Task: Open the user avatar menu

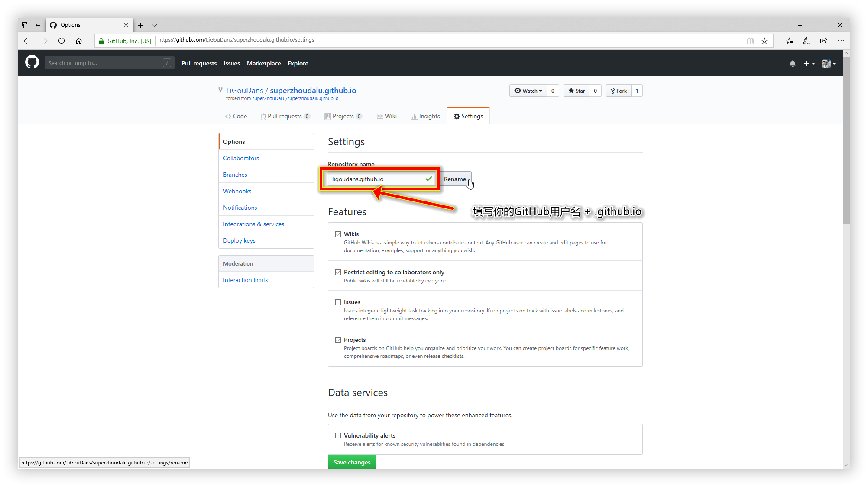Action: point(829,63)
